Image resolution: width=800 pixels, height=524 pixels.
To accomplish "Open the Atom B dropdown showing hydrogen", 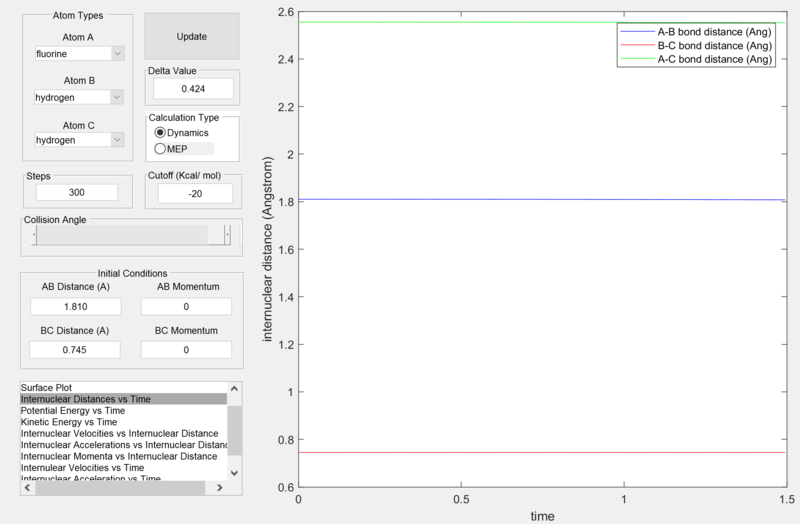I will tap(79, 97).
